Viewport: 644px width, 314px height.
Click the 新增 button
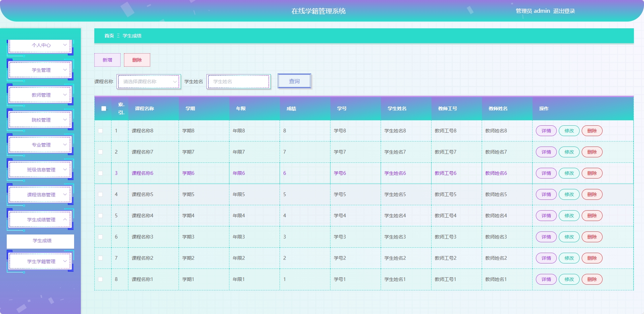coord(107,60)
